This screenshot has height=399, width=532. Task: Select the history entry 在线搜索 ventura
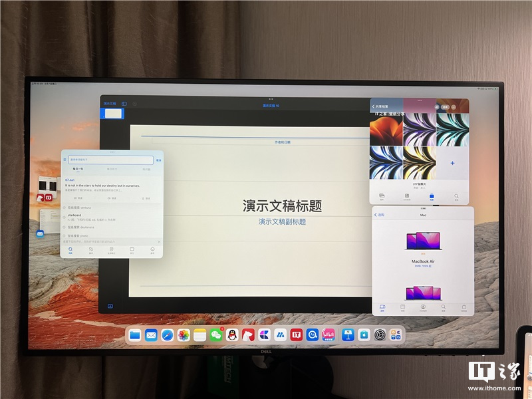click(x=79, y=207)
